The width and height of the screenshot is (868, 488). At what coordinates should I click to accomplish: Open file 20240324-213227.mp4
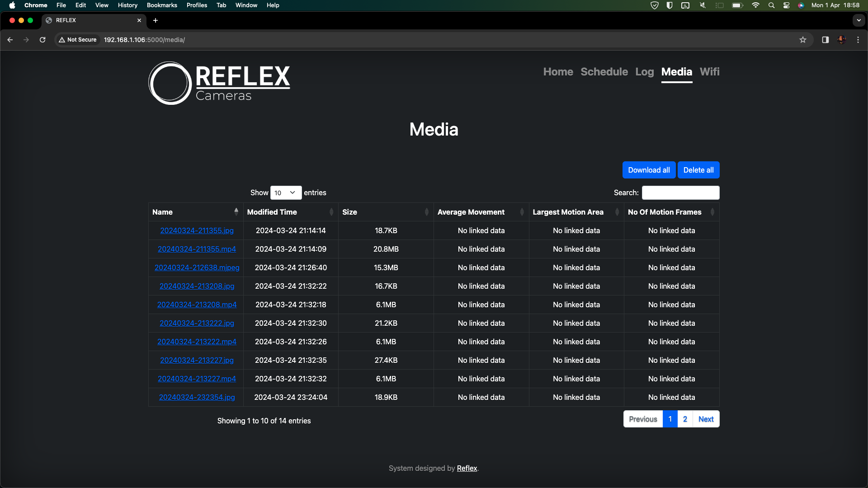(197, 379)
